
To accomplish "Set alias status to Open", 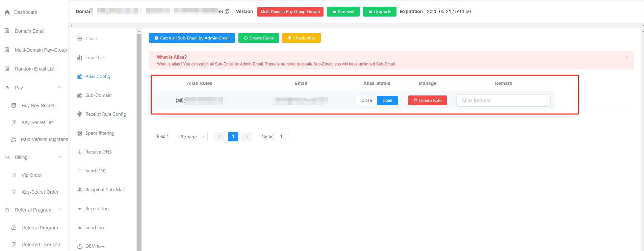I will click(387, 101).
